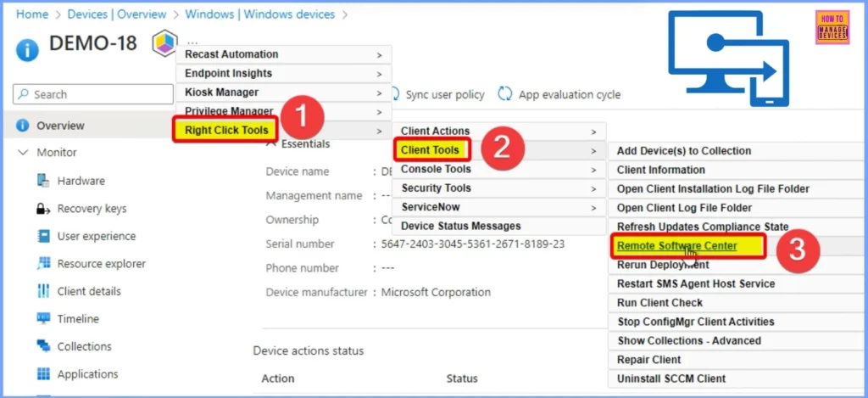Open the Right Click Tools menu
Viewport: 868px width, 398px height.
click(x=226, y=131)
